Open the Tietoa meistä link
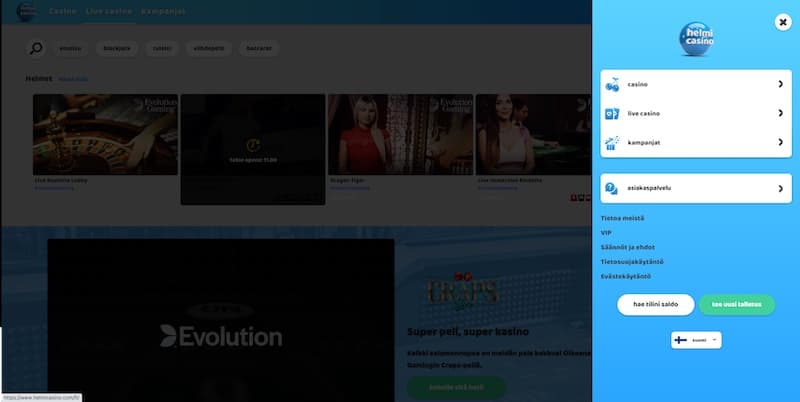 (622, 218)
